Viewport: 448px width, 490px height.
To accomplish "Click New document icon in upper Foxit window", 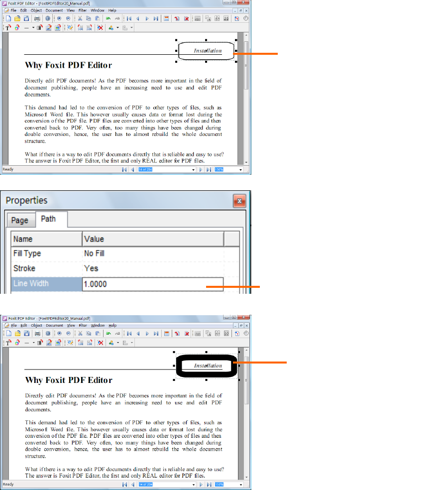I will pyautogui.click(x=8, y=18).
